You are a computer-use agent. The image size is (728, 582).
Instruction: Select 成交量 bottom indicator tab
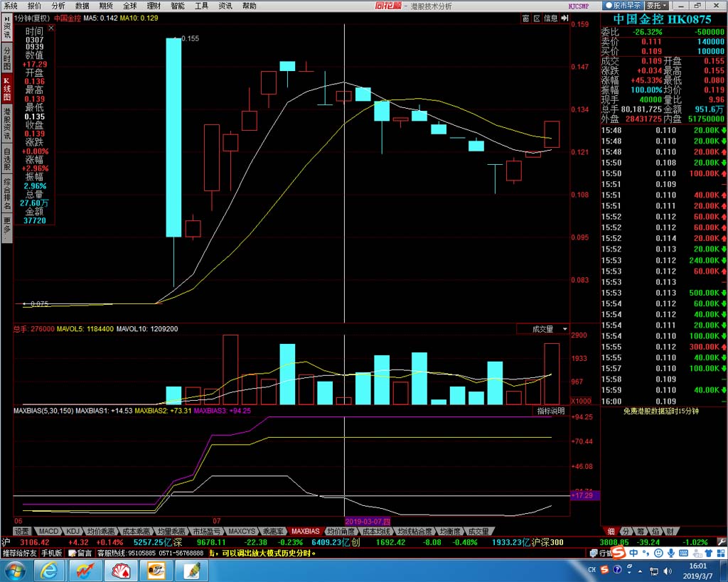478,531
